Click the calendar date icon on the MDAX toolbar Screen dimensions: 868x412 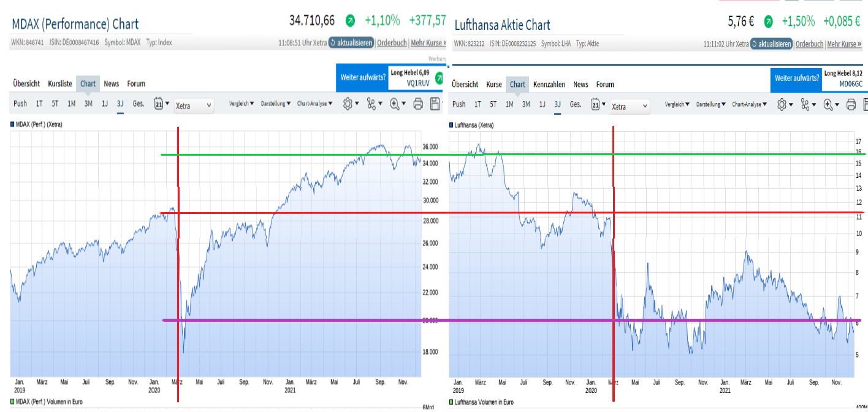point(158,104)
